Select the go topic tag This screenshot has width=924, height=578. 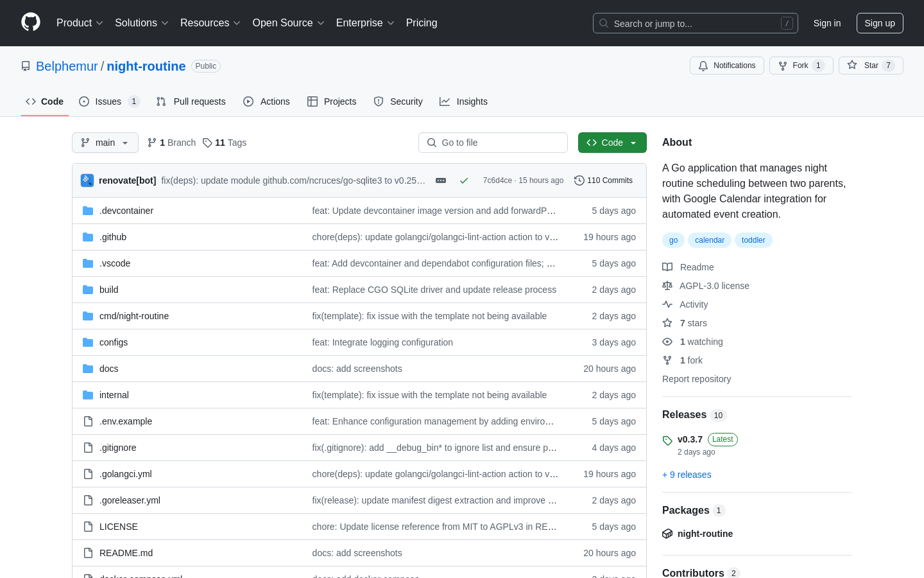point(673,240)
